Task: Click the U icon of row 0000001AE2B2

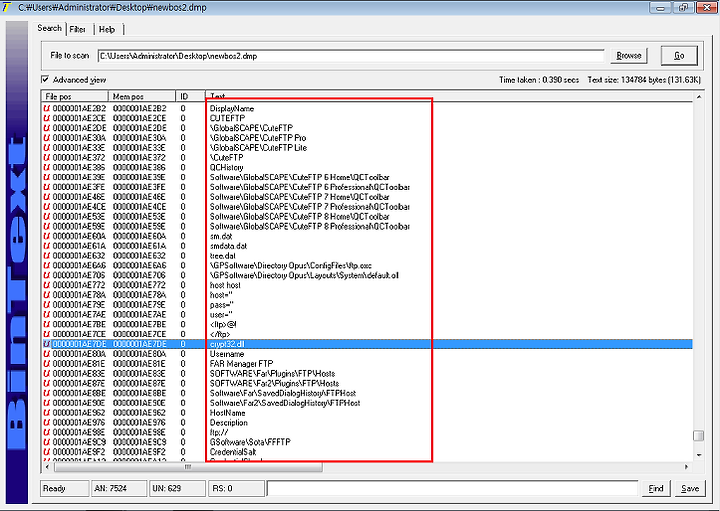Action: point(47,108)
